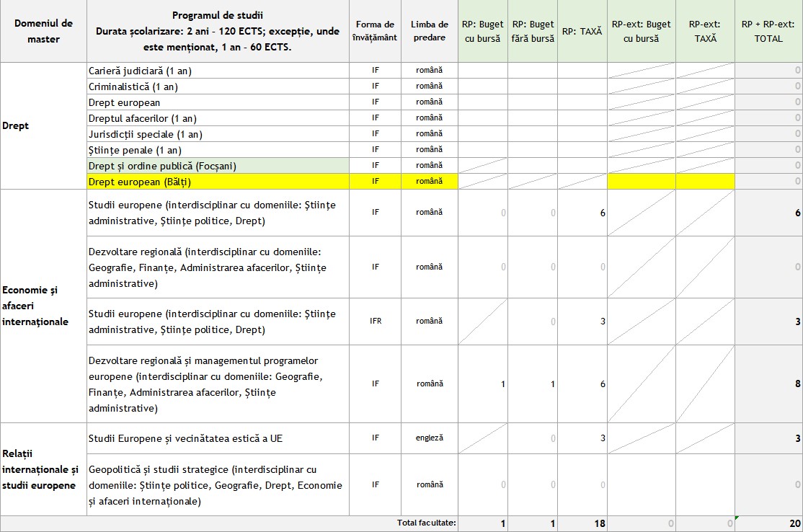Select the yellow 'Drept european (Bălți)' cell
This screenshot has width=803, height=532.
tap(218, 182)
